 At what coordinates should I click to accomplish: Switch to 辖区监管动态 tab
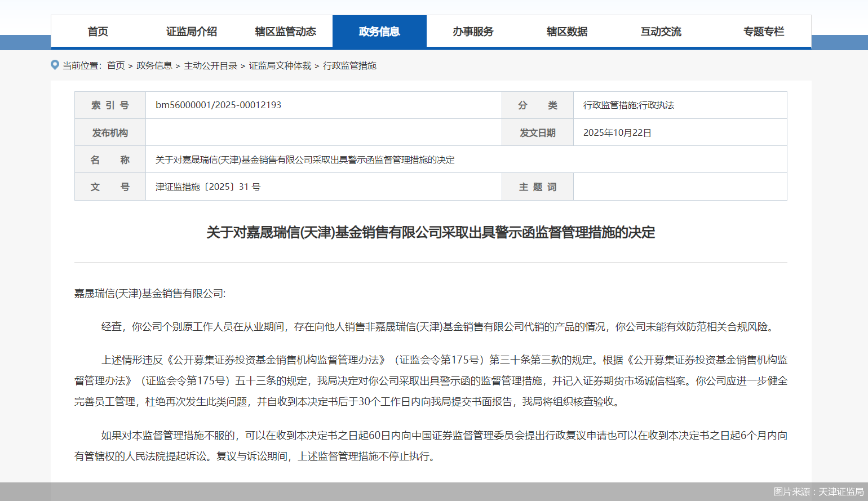tap(285, 32)
